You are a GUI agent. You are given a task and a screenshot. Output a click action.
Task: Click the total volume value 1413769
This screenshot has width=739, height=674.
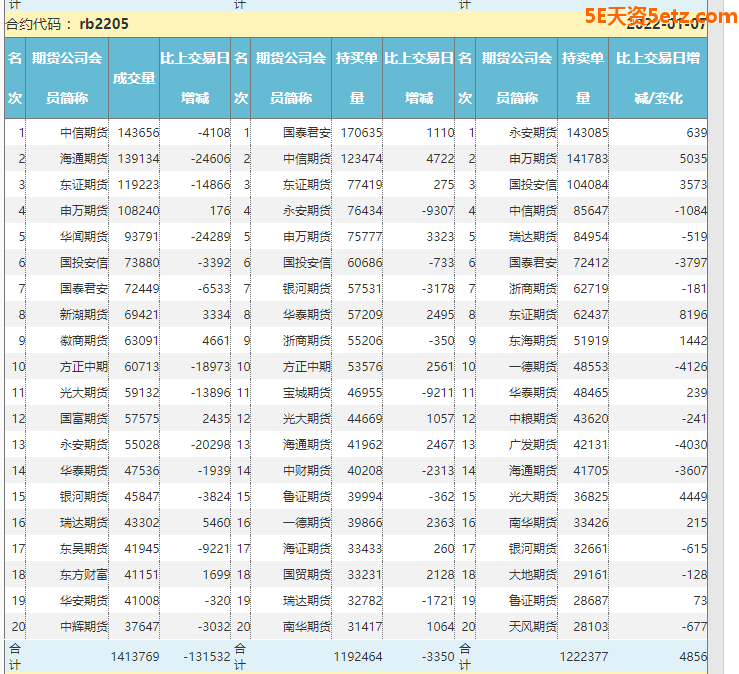point(134,657)
